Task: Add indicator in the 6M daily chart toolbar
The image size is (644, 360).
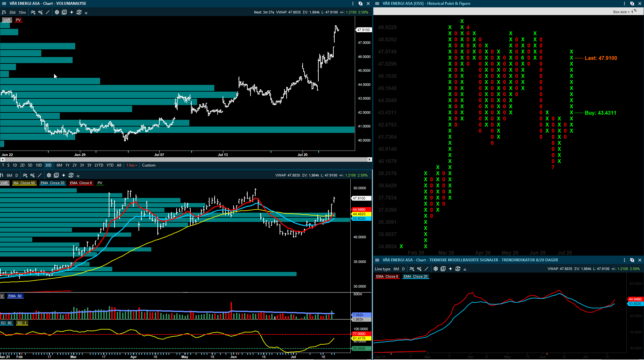Action: 25,175
